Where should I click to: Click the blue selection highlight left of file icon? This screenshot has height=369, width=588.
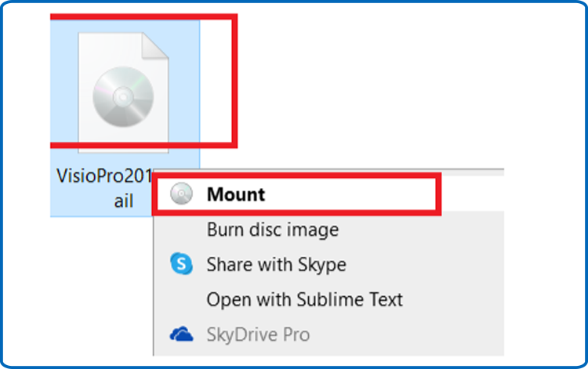click(x=64, y=94)
